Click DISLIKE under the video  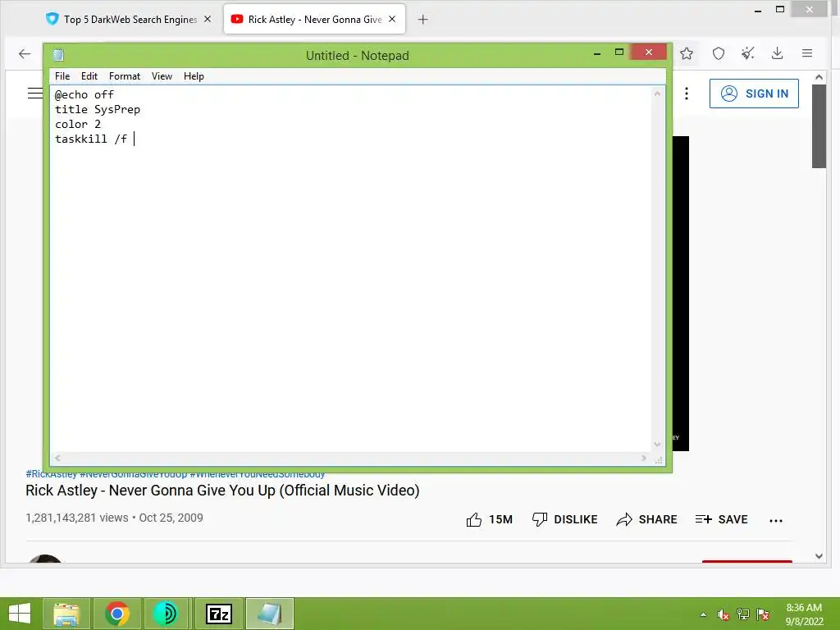(564, 519)
